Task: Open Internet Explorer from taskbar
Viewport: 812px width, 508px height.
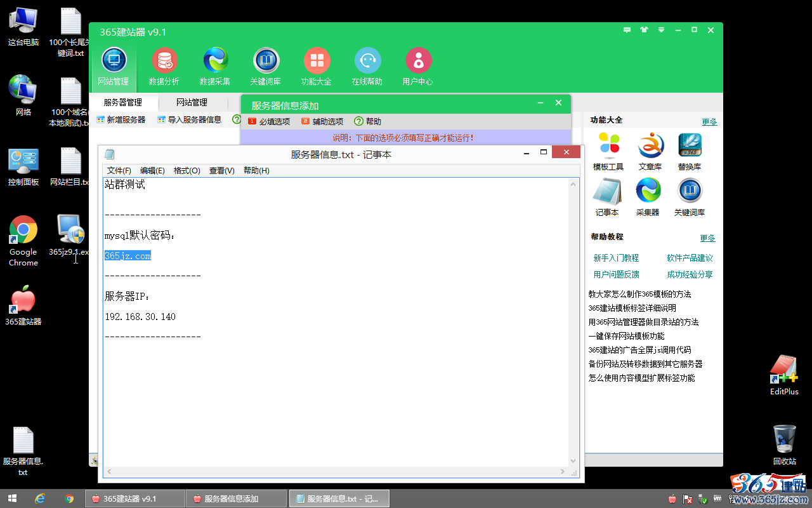Action: pos(40,498)
